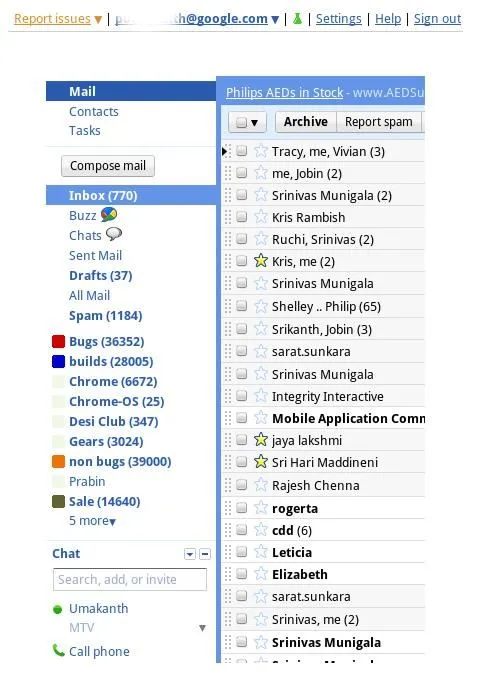Minimize the Chat panel with minus icon
Image resolution: width=477 pixels, height=679 pixels.
(x=205, y=554)
